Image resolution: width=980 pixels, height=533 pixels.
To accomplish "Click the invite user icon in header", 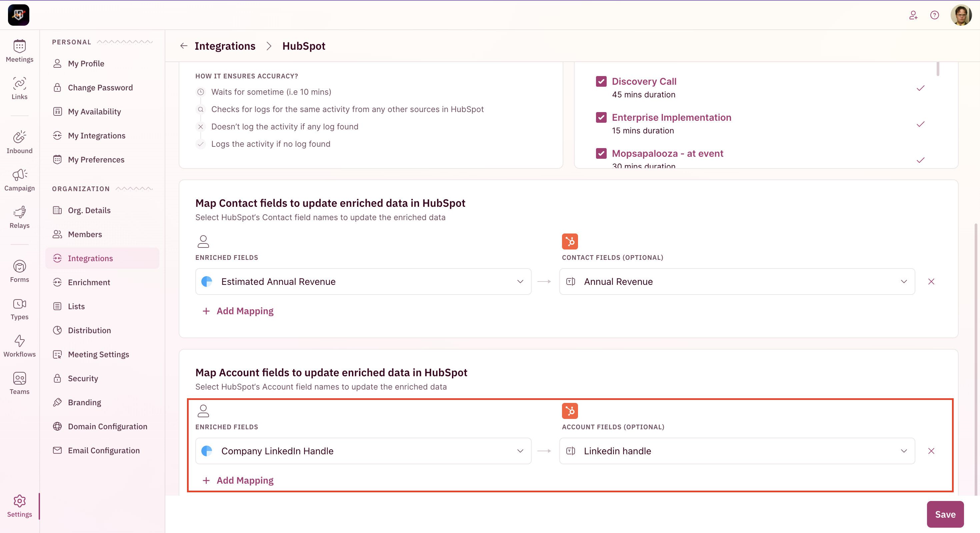I will coord(913,15).
